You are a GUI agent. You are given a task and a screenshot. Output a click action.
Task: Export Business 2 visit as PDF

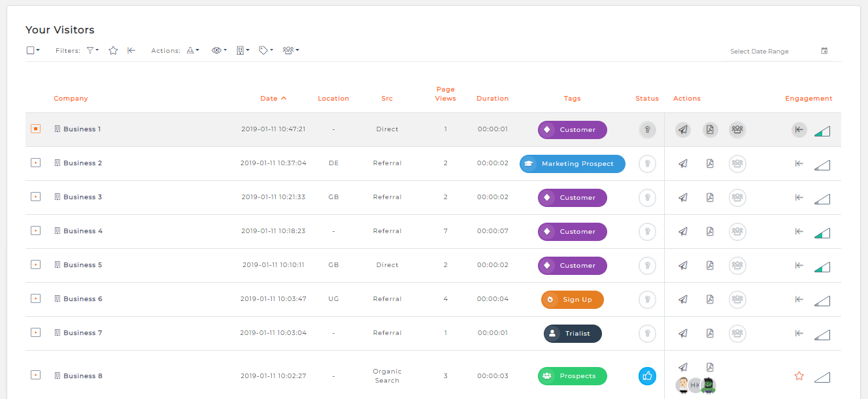point(710,163)
